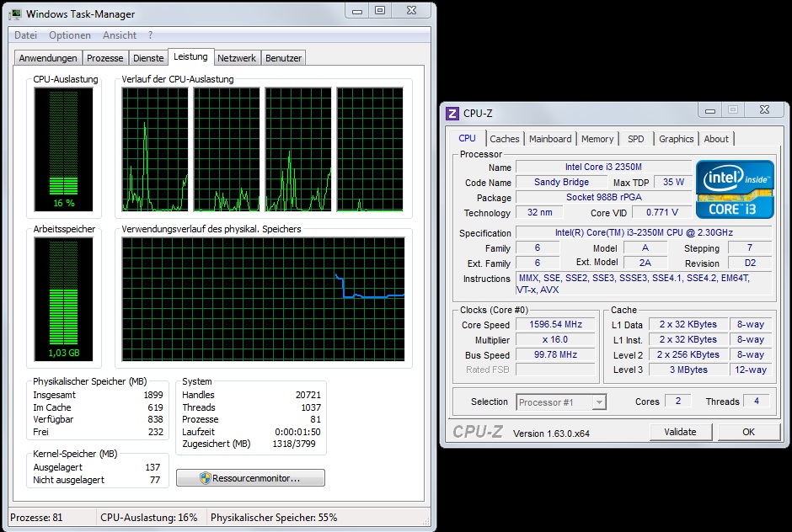
Task: Select the Leistung tab
Action: click(190, 56)
